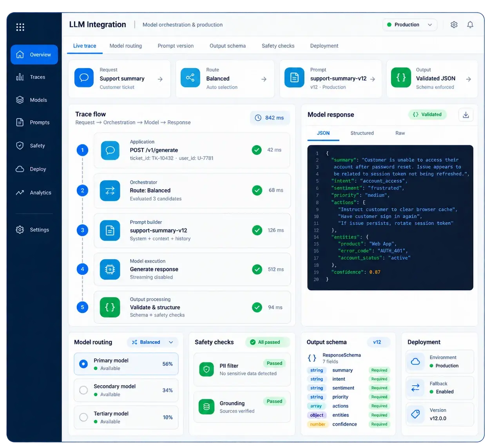Open the app grid launcher icon
491x448 pixels.
click(20, 27)
